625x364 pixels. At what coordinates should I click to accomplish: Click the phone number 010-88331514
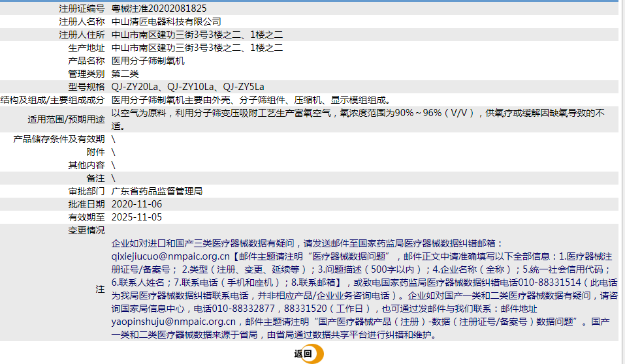550,282
